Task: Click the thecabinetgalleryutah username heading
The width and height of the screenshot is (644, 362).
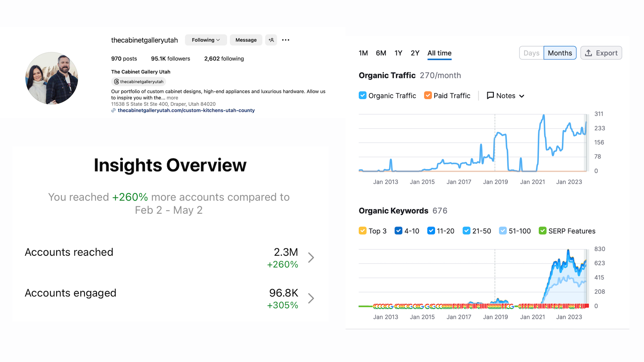Action: [x=145, y=40]
